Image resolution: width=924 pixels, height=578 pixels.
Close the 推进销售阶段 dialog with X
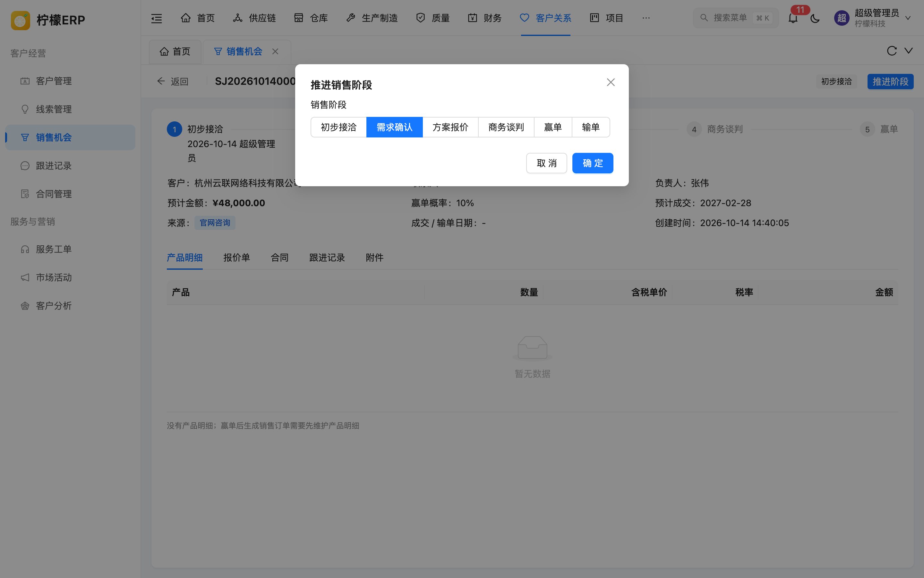611,82
